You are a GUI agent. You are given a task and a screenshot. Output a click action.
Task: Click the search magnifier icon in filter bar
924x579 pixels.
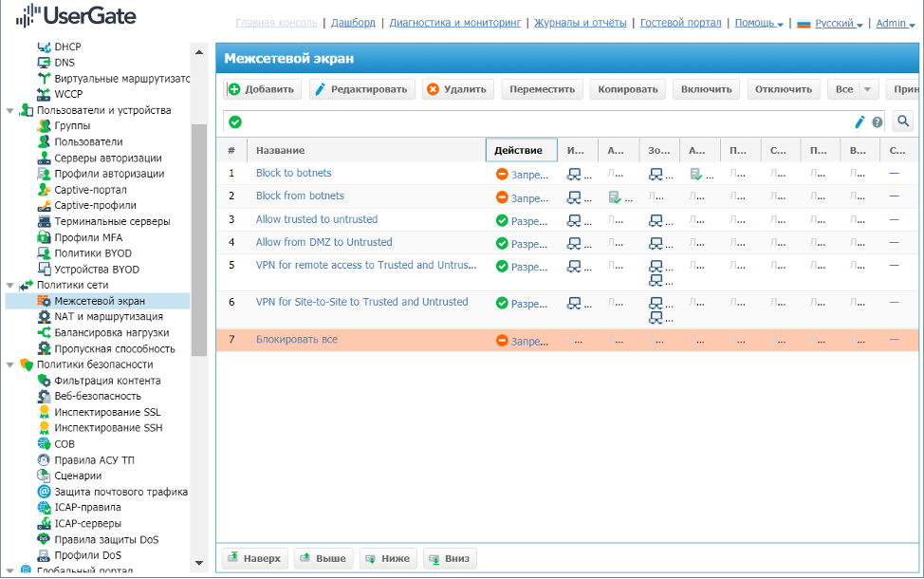coord(903,121)
